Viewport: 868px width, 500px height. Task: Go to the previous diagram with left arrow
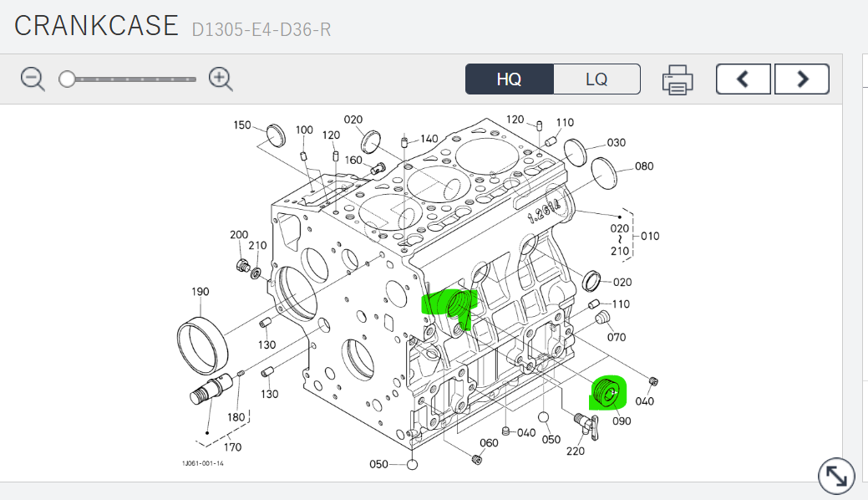744,79
